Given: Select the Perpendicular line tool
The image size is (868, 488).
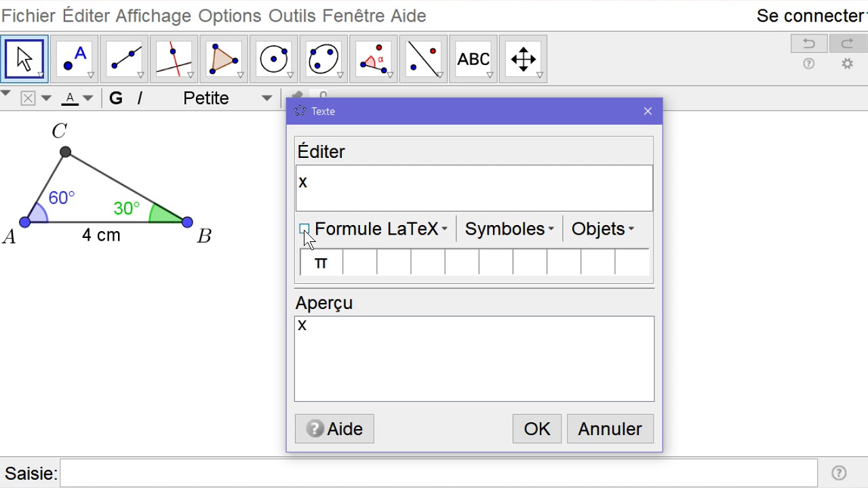Looking at the screenshot, I should [x=174, y=59].
